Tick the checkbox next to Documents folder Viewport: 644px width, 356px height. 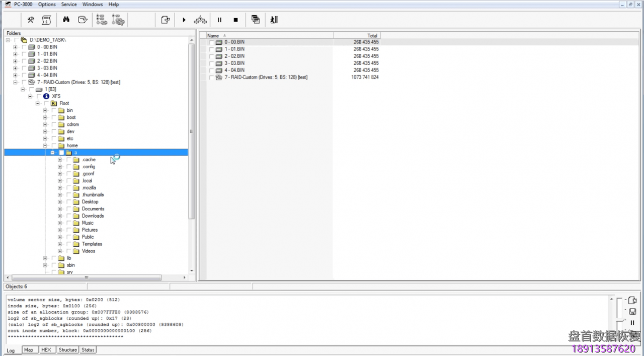[x=69, y=209]
